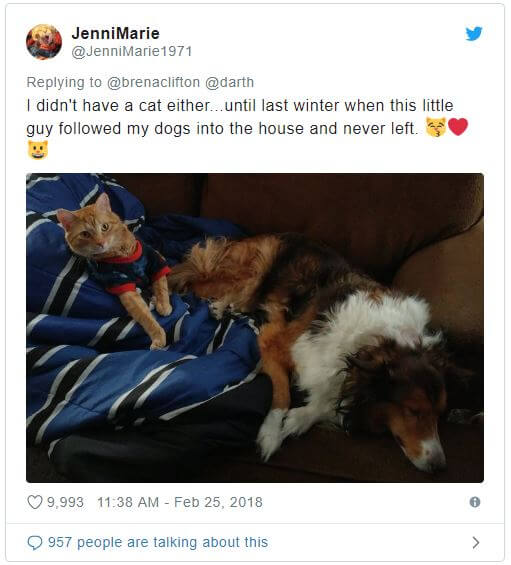Open the cat and dog photo

[x=255, y=328]
